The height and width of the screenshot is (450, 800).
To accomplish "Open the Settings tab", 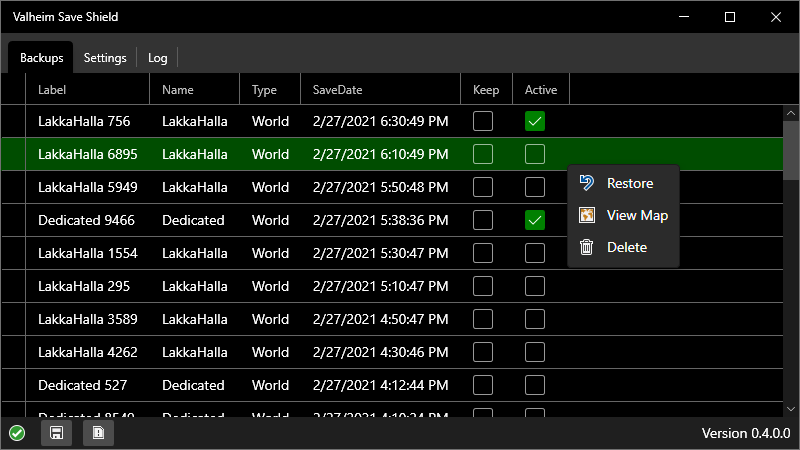I will point(105,58).
